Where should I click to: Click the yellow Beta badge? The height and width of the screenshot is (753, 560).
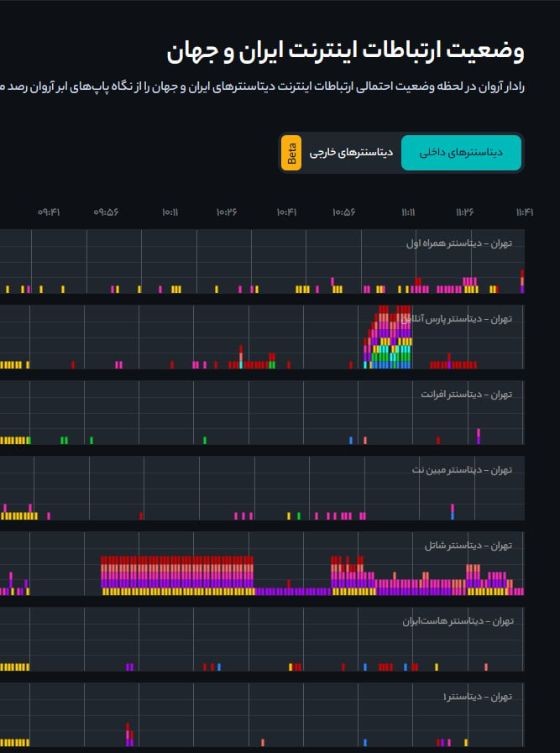coord(290,153)
